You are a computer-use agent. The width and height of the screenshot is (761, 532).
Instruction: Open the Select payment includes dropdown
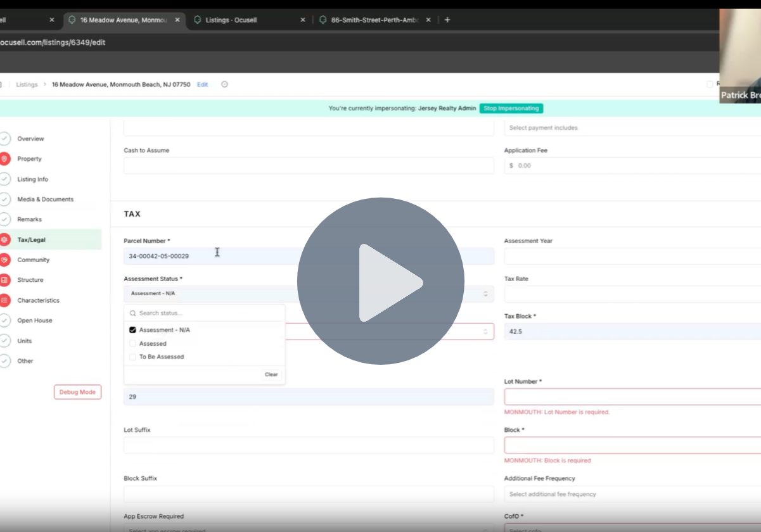click(x=632, y=128)
